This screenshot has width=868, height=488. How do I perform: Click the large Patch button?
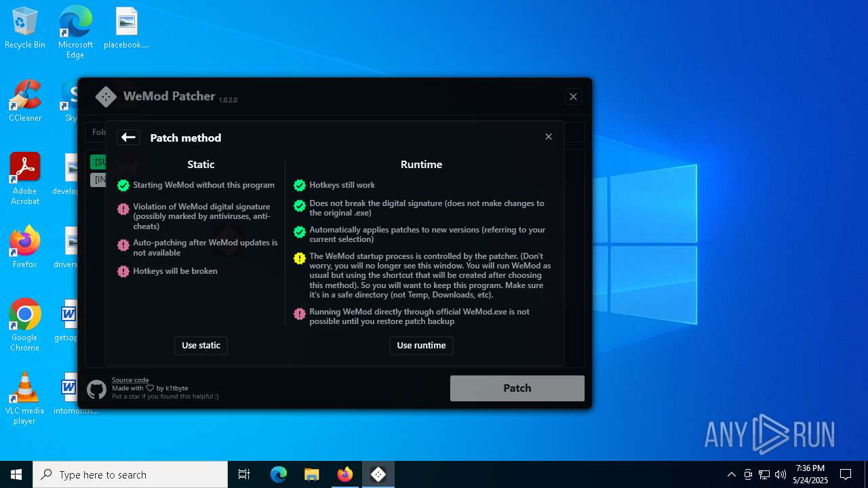(517, 388)
